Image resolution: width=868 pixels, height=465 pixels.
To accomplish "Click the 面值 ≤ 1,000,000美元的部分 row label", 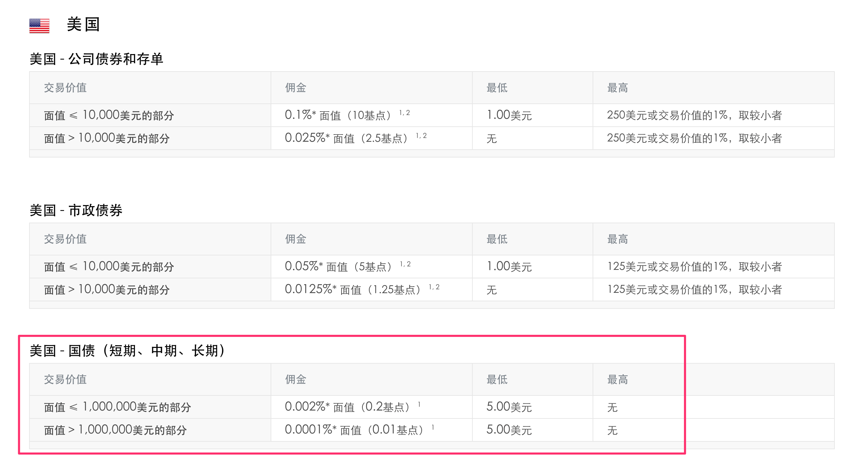I will (x=117, y=407).
